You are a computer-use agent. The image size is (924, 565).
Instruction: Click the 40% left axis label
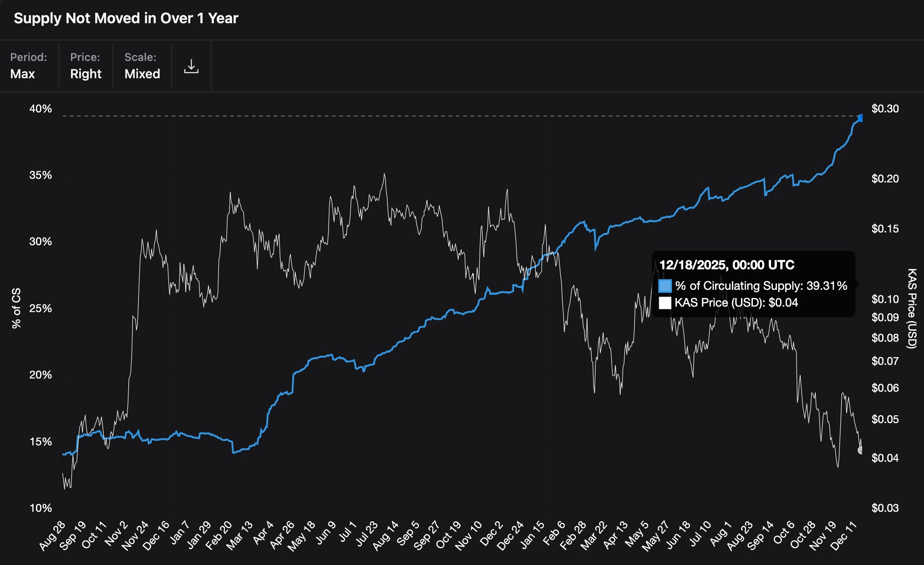41,109
